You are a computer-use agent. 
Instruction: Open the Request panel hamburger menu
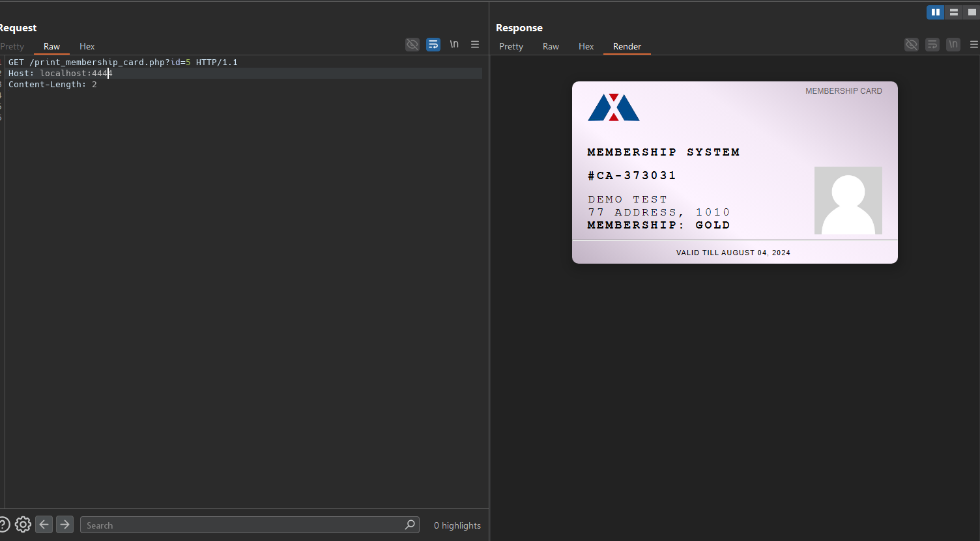click(475, 44)
